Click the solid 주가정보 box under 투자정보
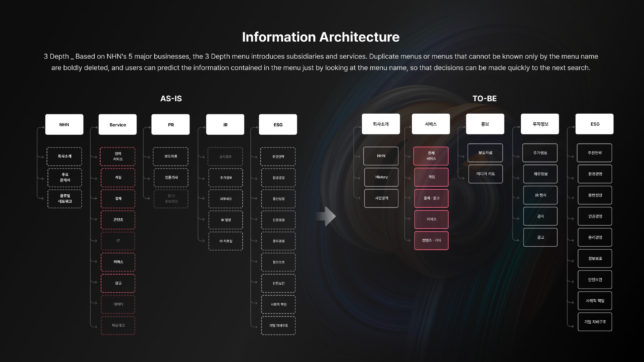Viewport: 644px width, 362px height. pyautogui.click(x=540, y=153)
